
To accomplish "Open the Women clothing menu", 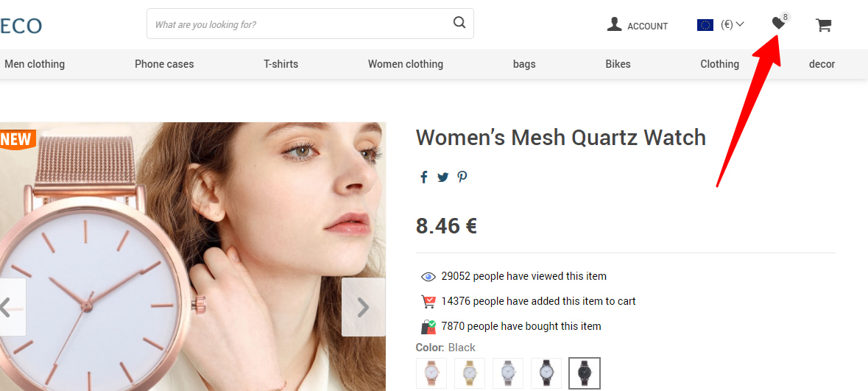I will (x=406, y=64).
